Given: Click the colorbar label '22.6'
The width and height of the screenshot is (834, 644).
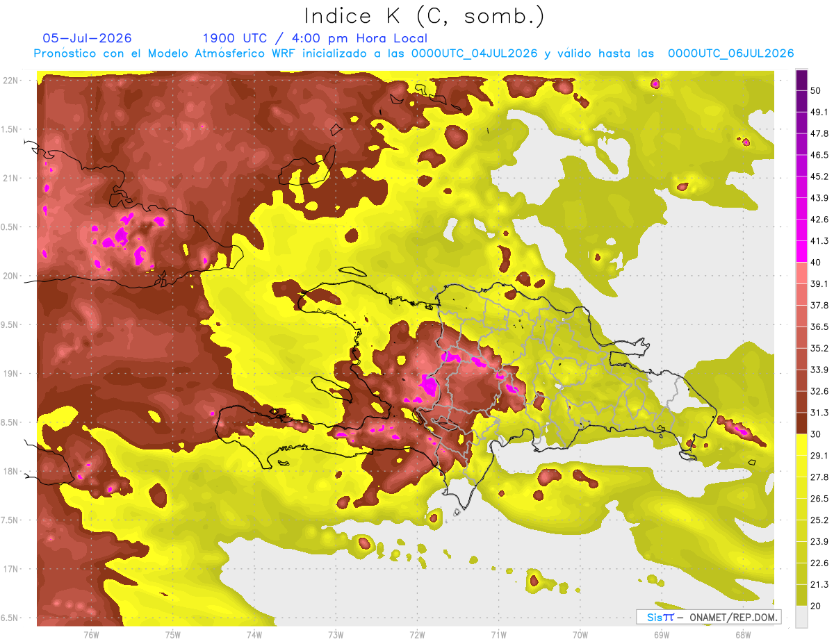Looking at the screenshot, I should (819, 563).
